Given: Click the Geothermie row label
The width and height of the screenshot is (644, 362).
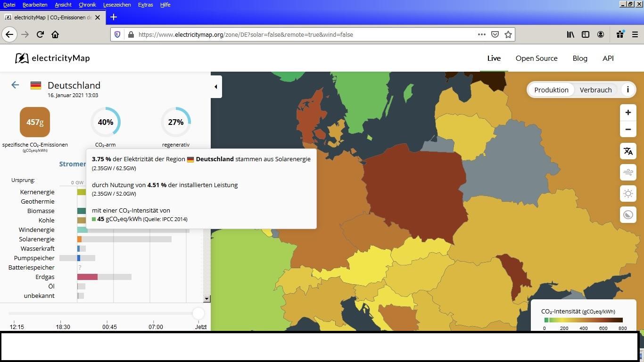Looking at the screenshot, I should pos(38,201).
